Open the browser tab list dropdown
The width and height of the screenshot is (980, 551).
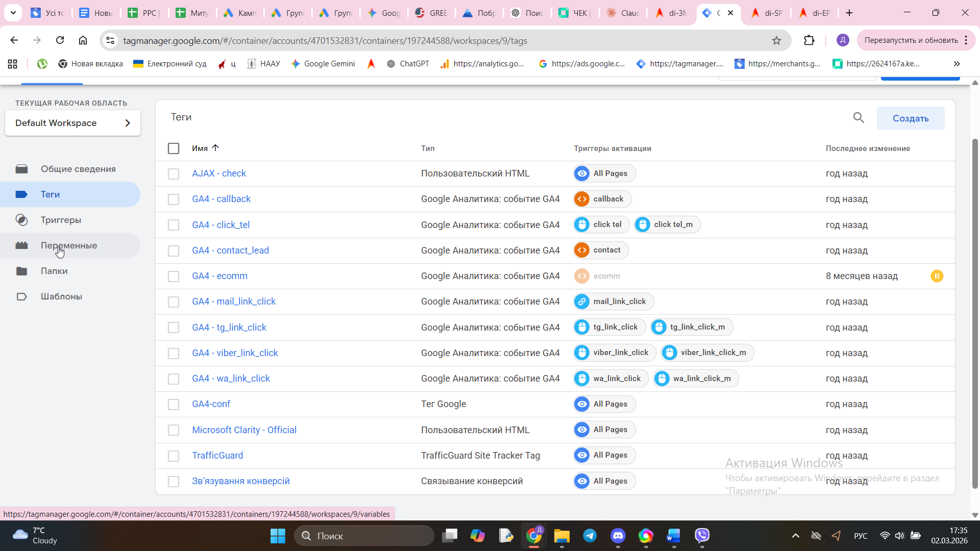pyautogui.click(x=13, y=13)
